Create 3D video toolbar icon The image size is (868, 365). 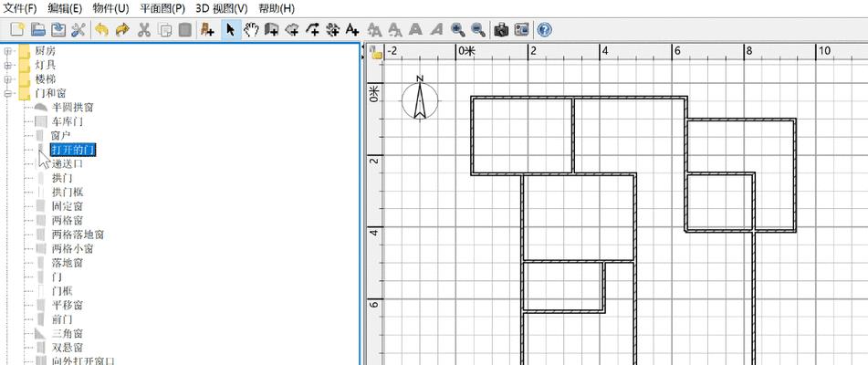point(522,30)
